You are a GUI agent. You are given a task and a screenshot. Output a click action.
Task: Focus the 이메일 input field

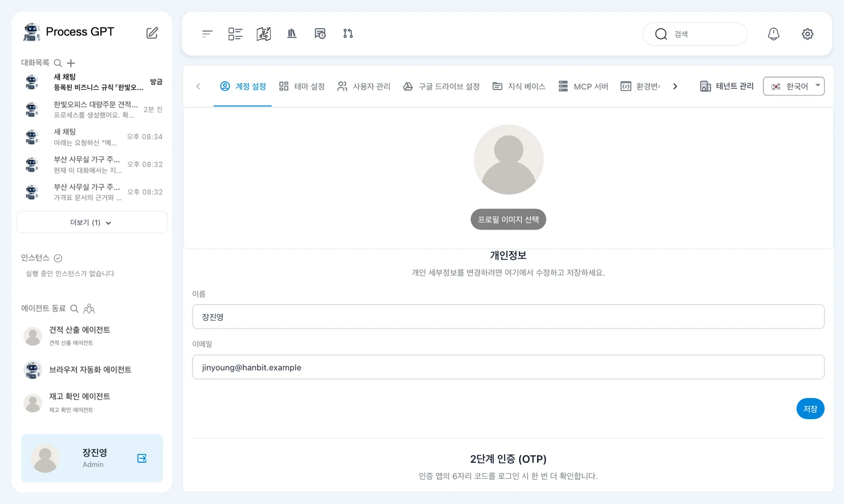508,367
